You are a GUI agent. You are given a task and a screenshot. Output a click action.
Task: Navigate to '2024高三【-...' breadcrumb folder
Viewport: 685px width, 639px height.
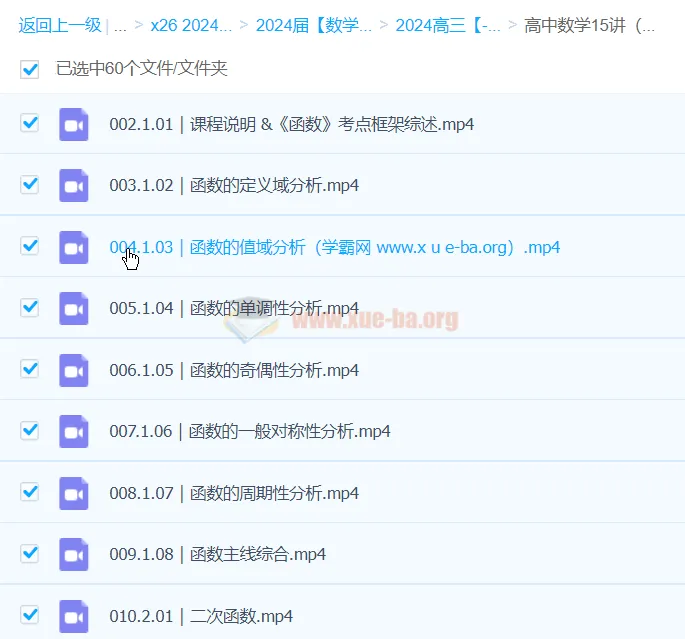pyautogui.click(x=448, y=26)
